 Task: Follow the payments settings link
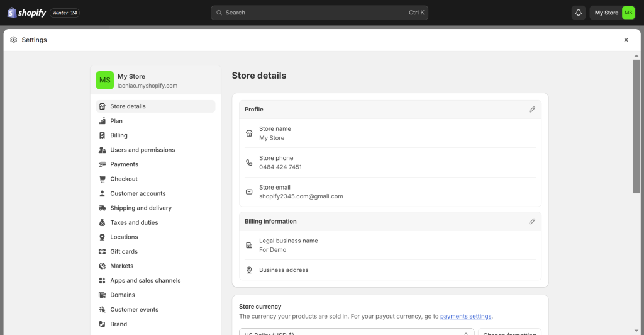[x=465, y=317]
